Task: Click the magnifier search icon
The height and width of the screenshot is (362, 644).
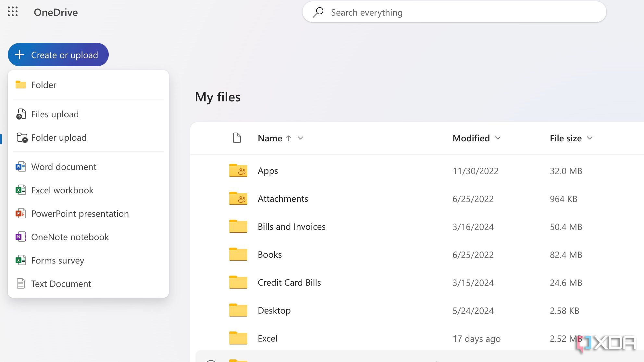Action: (x=318, y=12)
